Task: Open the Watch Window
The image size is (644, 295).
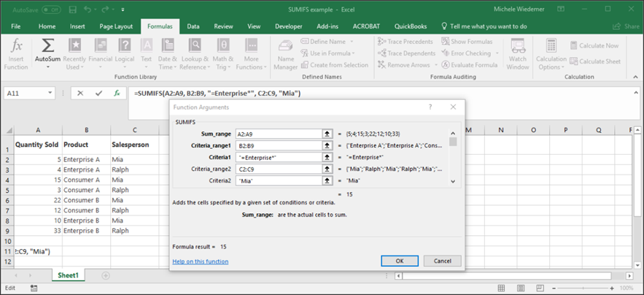Action: pos(518,54)
